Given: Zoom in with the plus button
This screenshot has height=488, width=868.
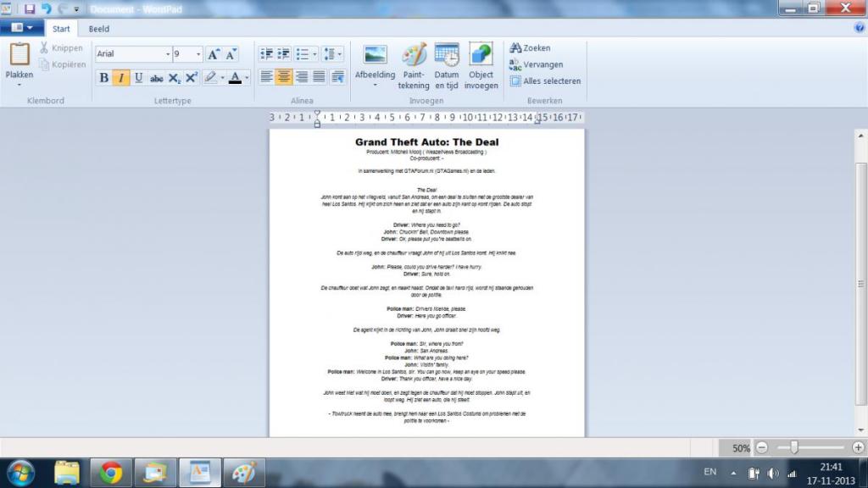Looking at the screenshot, I should pyautogui.click(x=858, y=447).
